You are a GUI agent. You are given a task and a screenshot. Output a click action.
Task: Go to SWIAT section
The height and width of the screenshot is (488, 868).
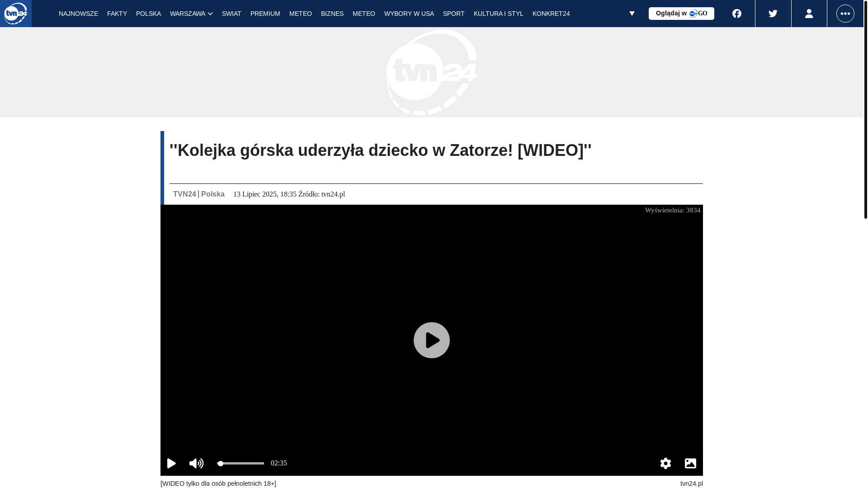point(231,14)
